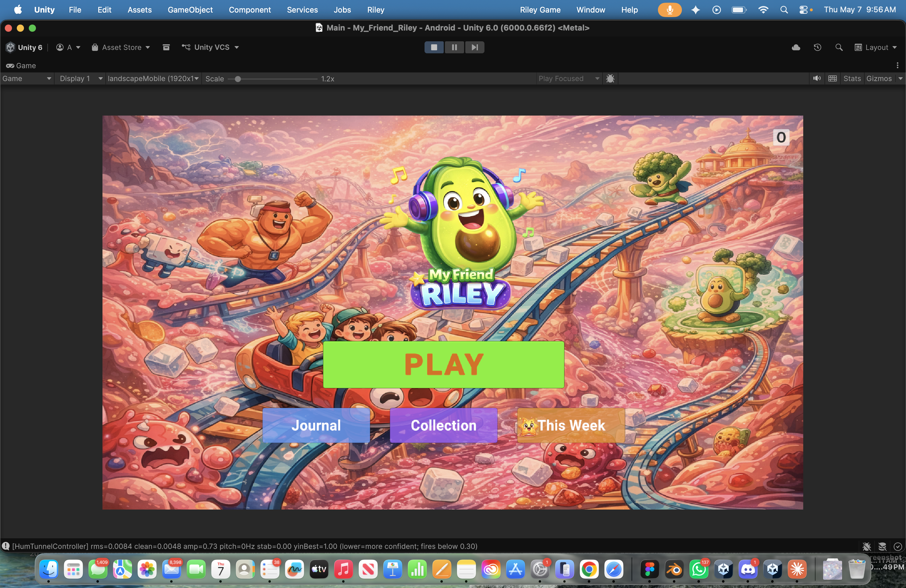
Task: Open the Game view mode dropdown
Action: pos(27,78)
